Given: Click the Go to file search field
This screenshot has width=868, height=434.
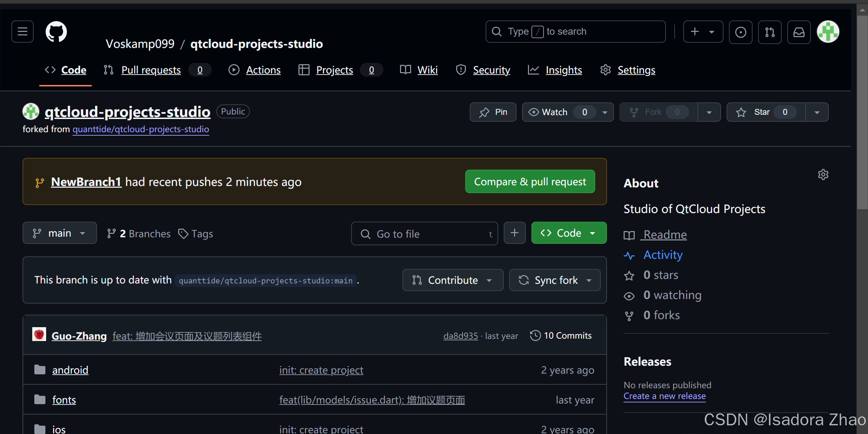Looking at the screenshot, I should (424, 234).
